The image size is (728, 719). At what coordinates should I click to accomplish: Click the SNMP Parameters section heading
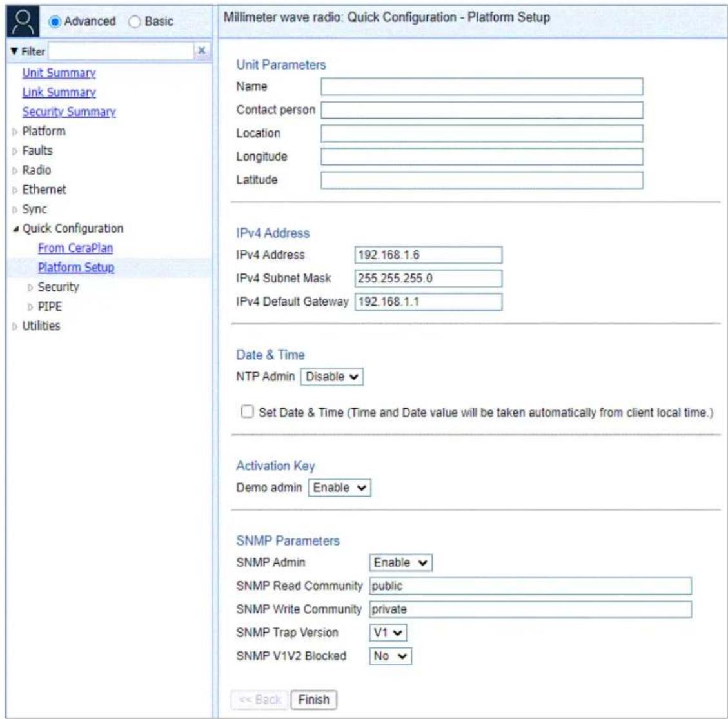pos(288,541)
